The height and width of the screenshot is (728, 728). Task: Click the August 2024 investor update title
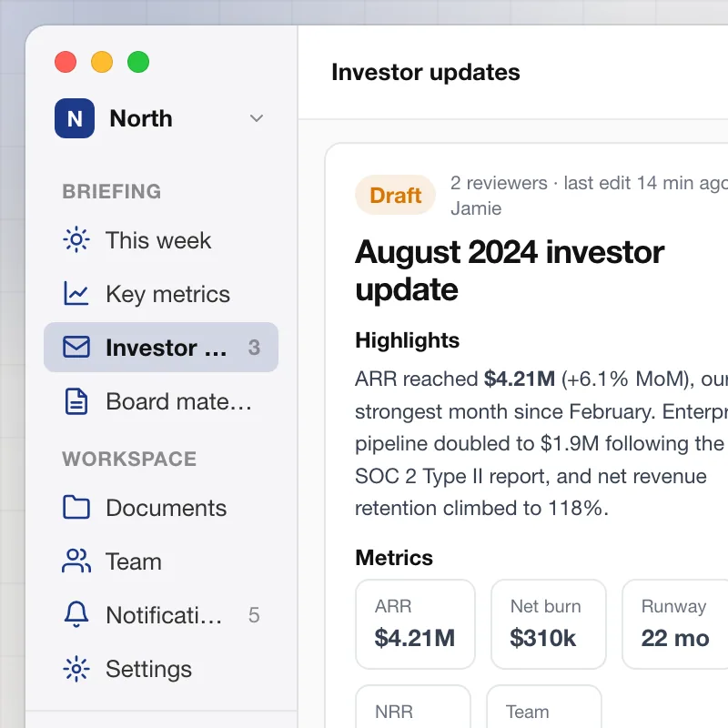click(x=510, y=270)
